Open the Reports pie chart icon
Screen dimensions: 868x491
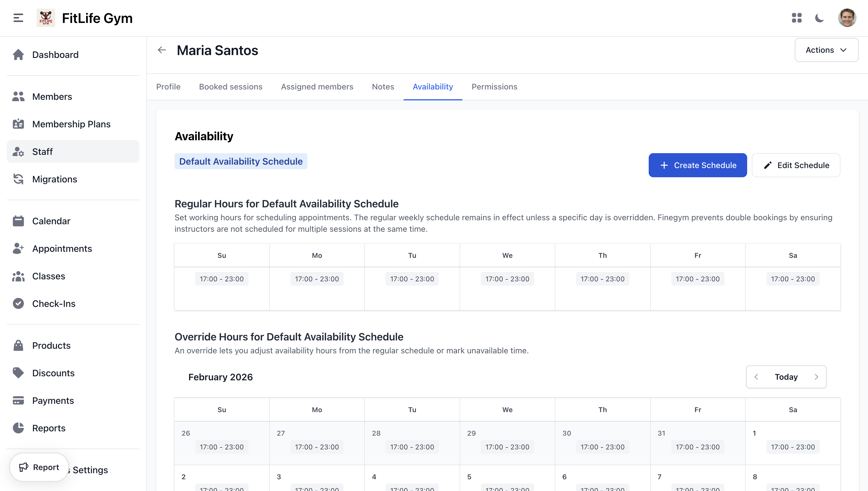click(x=18, y=428)
